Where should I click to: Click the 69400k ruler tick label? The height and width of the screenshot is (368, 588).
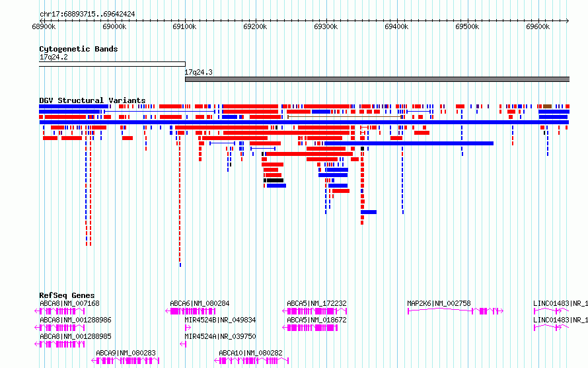(396, 26)
